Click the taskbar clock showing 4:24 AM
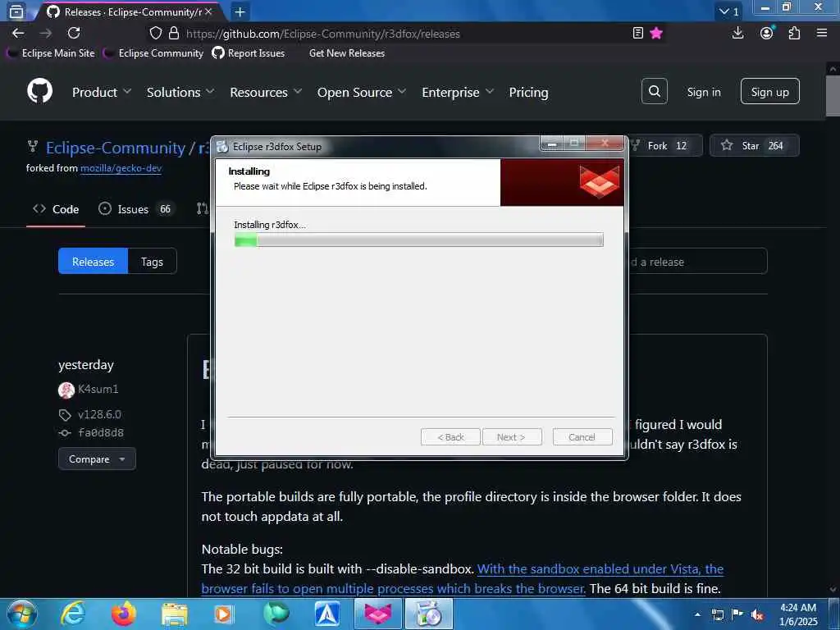 pyautogui.click(x=797, y=614)
